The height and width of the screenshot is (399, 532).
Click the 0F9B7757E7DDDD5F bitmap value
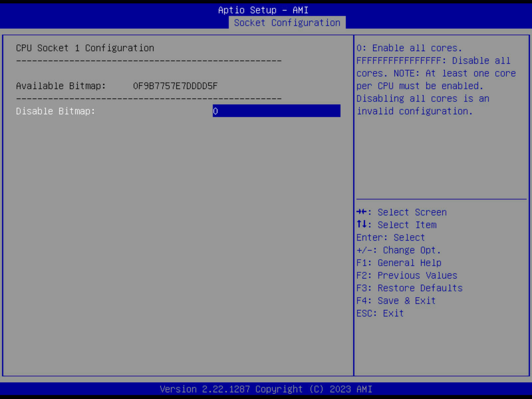click(175, 86)
